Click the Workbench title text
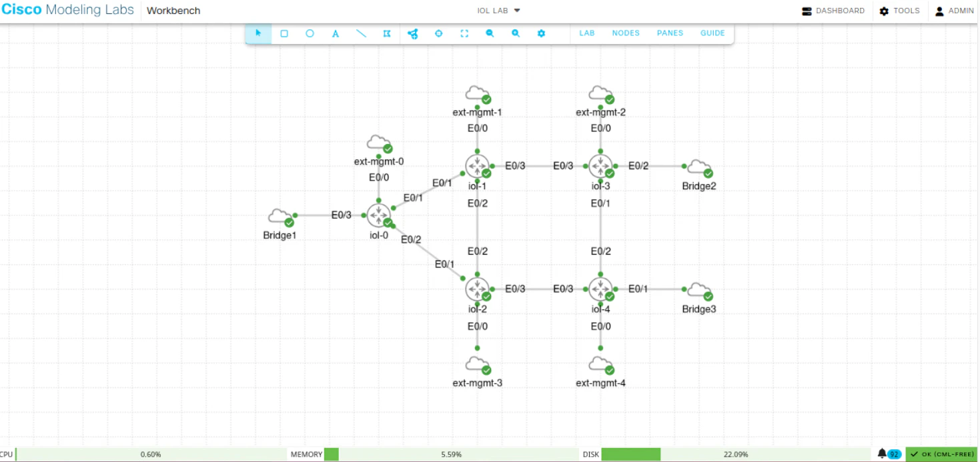The image size is (980, 462). tap(173, 11)
